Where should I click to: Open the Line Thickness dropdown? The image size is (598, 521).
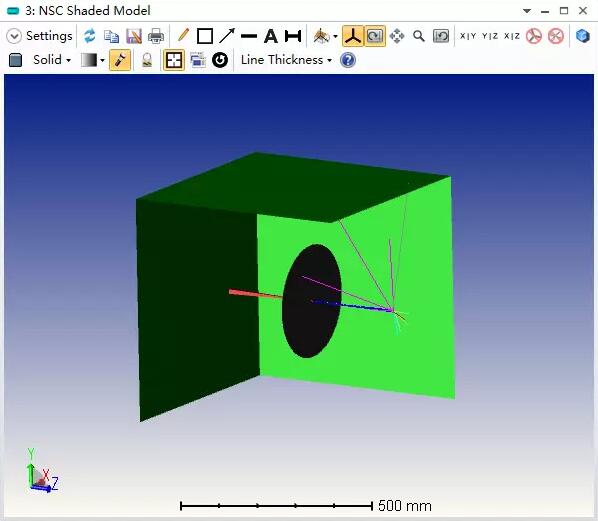click(286, 60)
